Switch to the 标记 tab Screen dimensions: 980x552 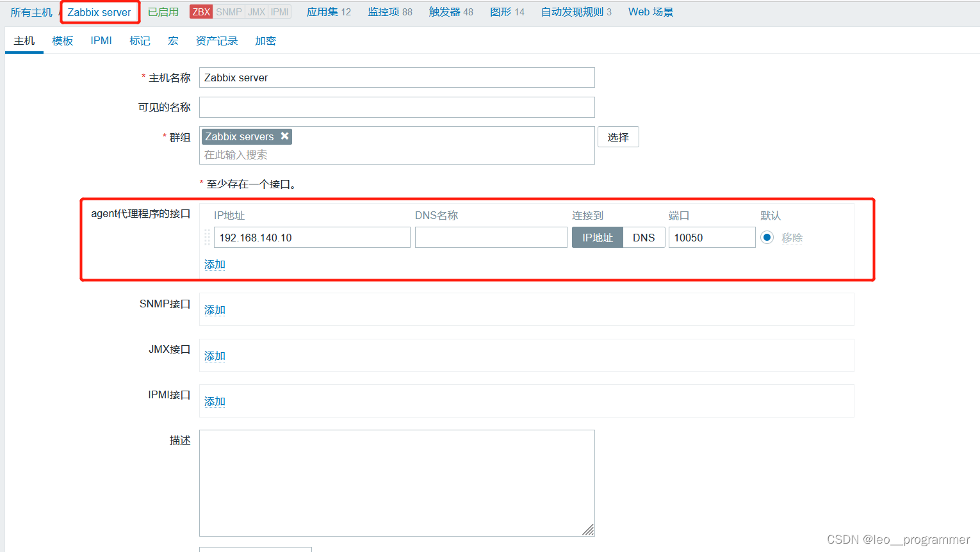coord(140,41)
